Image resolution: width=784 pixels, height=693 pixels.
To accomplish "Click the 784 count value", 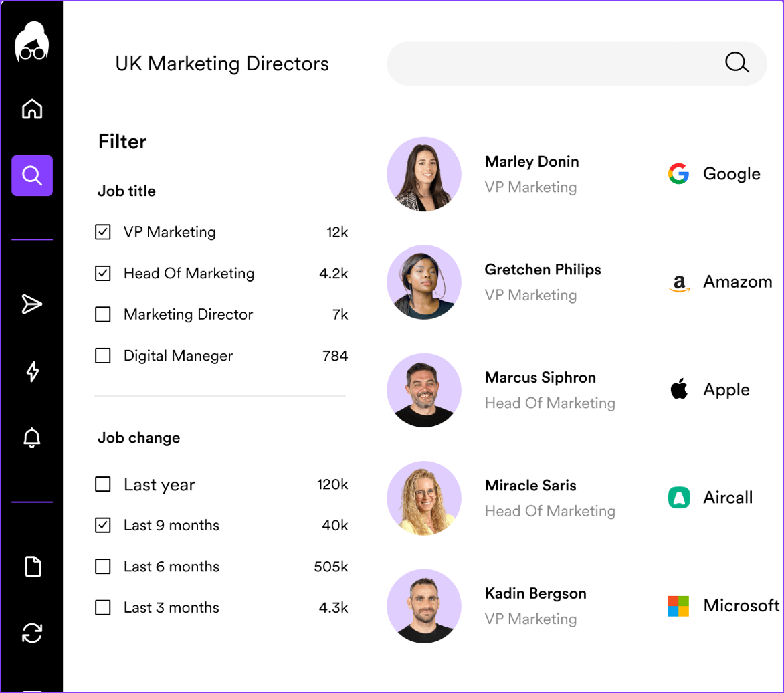I will pyautogui.click(x=335, y=355).
